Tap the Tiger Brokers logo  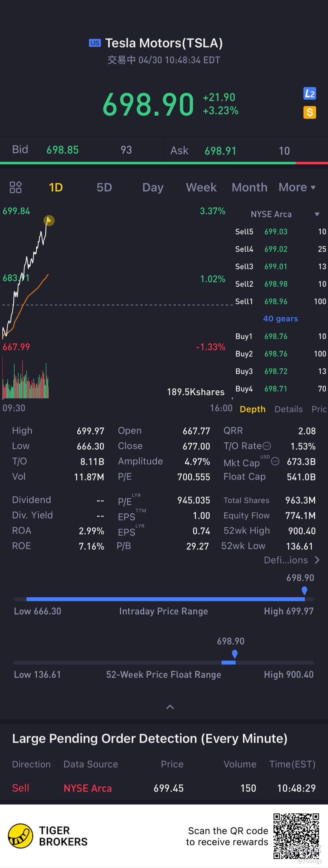click(x=48, y=836)
